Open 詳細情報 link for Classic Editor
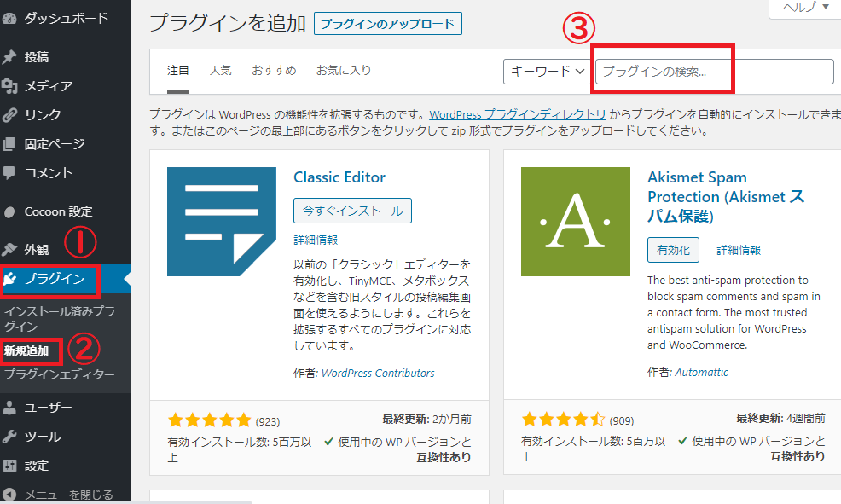The width and height of the screenshot is (841, 504). pyautogui.click(x=316, y=240)
